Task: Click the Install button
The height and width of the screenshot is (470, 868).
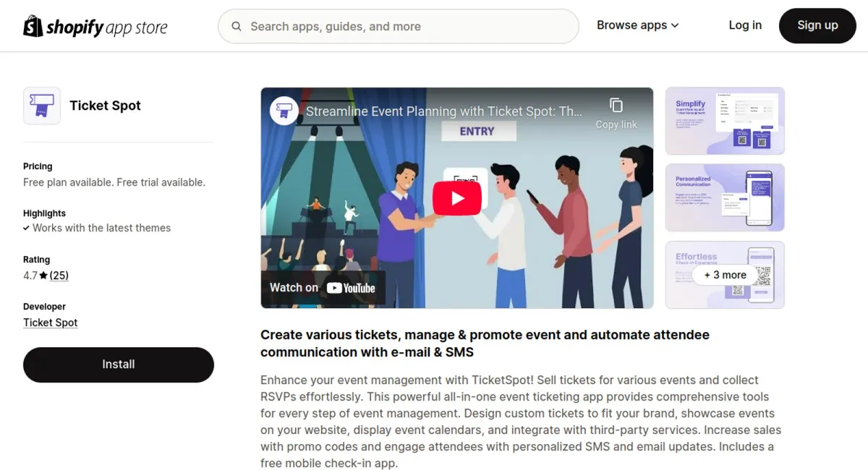Action: coord(119,364)
